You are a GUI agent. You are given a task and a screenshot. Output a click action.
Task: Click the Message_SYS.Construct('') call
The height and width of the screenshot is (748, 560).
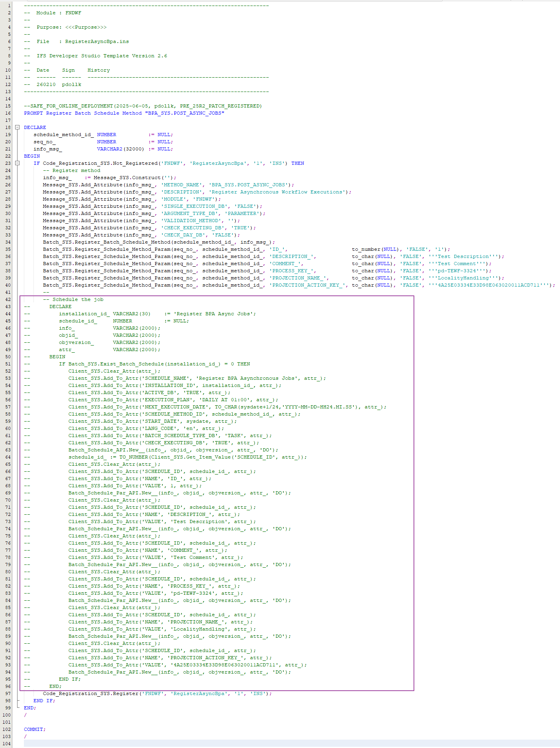pyautogui.click(x=135, y=178)
